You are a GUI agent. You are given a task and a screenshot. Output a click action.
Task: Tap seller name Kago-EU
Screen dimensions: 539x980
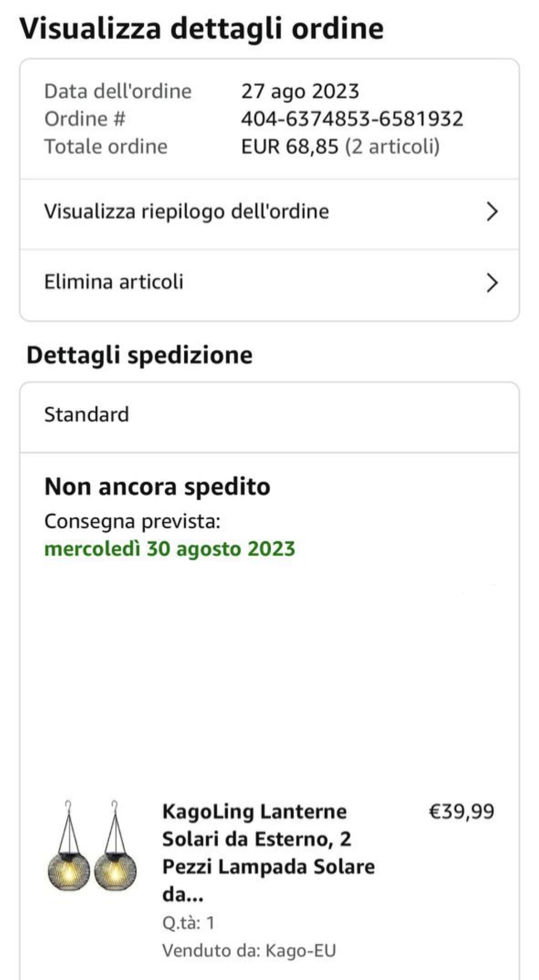point(300,951)
